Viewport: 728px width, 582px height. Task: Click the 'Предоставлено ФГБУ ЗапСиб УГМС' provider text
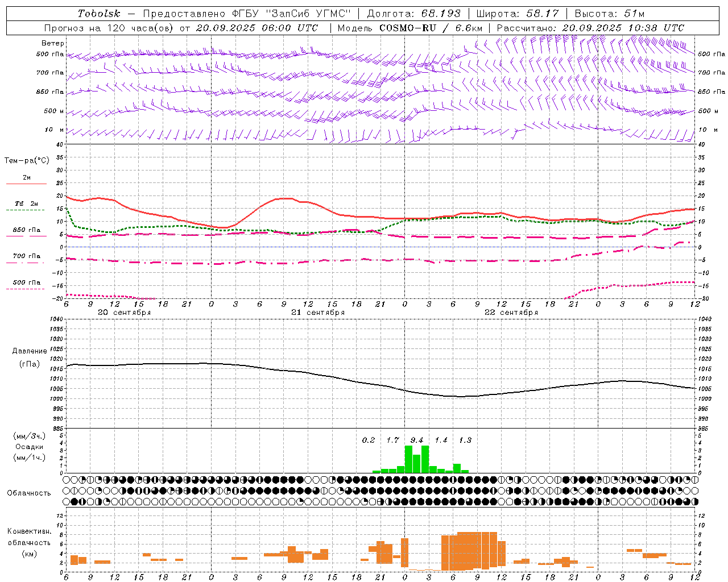tap(247, 14)
